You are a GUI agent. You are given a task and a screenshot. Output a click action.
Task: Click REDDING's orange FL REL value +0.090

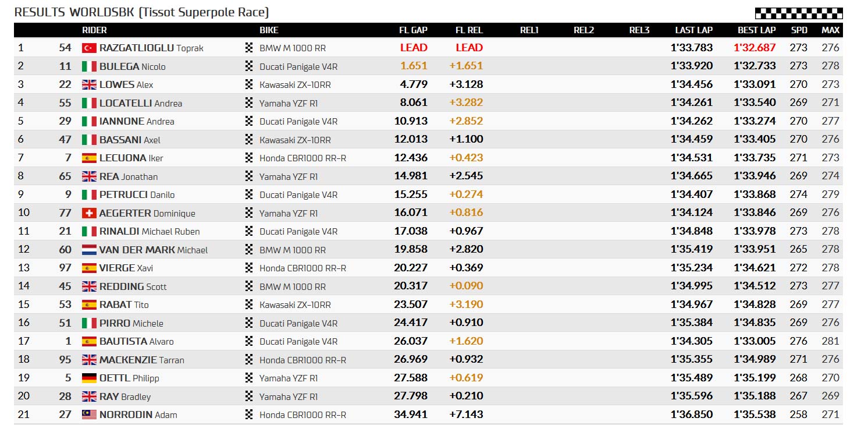tap(466, 286)
